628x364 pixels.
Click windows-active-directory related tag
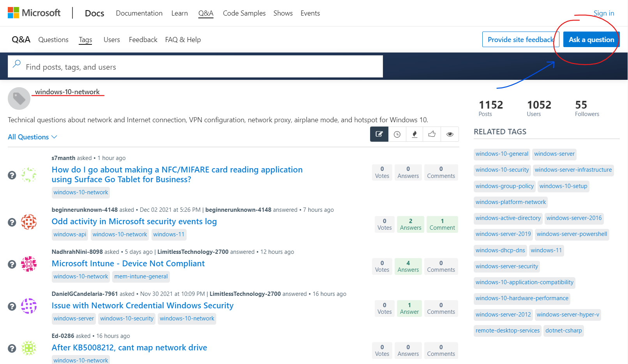tap(508, 218)
